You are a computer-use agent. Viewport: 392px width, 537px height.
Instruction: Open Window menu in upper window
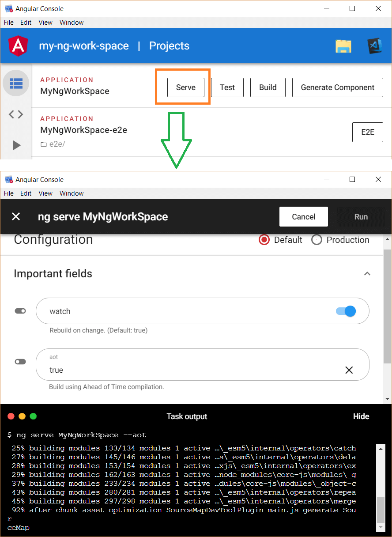(72, 23)
